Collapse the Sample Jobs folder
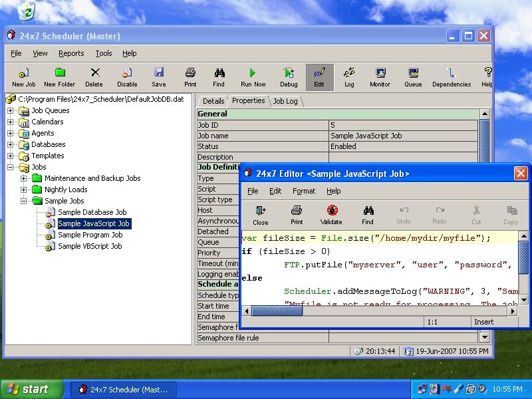 pos(24,201)
